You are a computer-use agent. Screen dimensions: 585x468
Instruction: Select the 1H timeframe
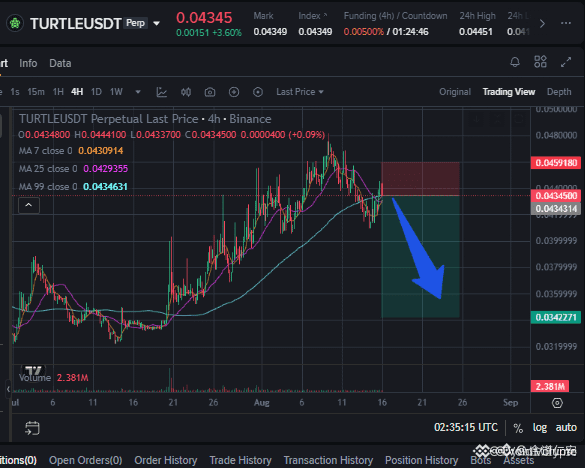click(x=58, y=92)
